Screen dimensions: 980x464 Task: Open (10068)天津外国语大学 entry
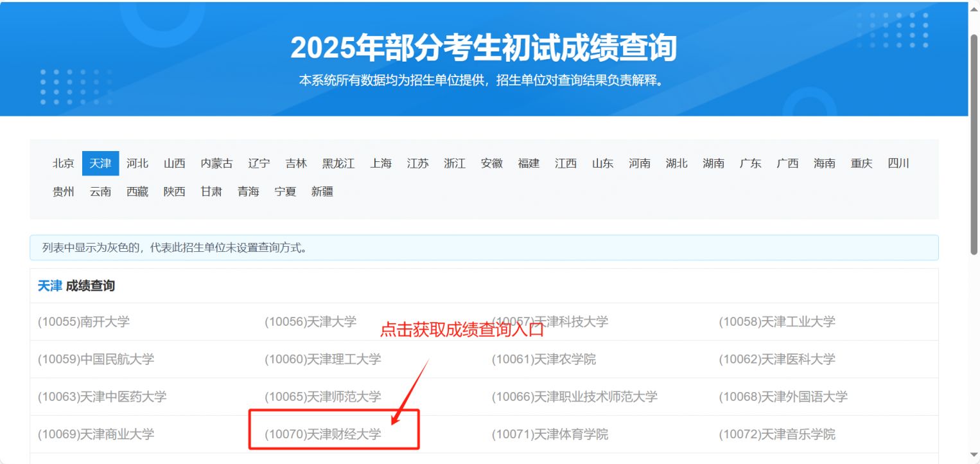(x=783, y=397)
